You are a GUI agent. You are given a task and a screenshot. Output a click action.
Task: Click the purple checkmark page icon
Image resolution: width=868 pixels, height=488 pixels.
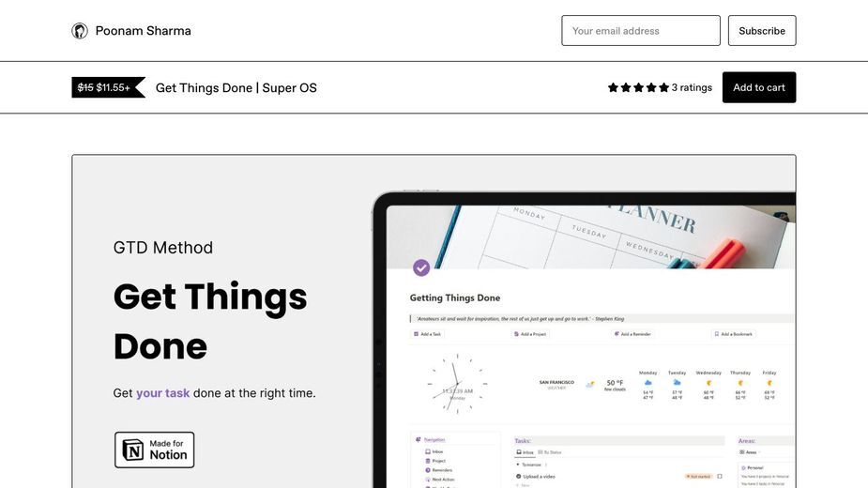pos(421,268)
